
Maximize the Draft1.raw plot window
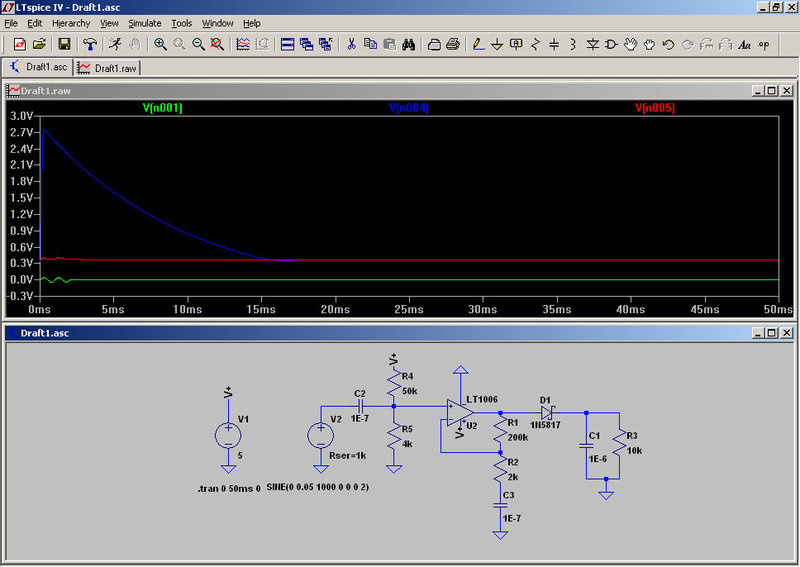pyautogui.click(x=772, y=91)
